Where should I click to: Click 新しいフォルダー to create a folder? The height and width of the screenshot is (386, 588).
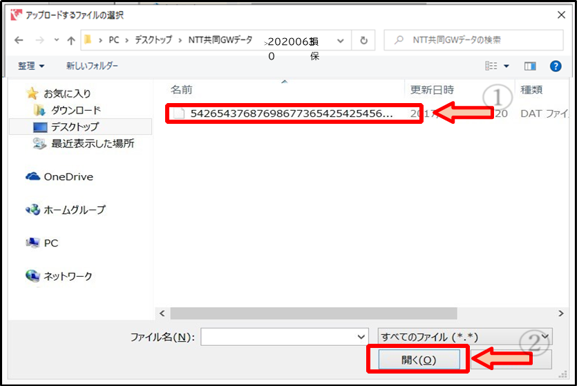(x=92, y=66)
